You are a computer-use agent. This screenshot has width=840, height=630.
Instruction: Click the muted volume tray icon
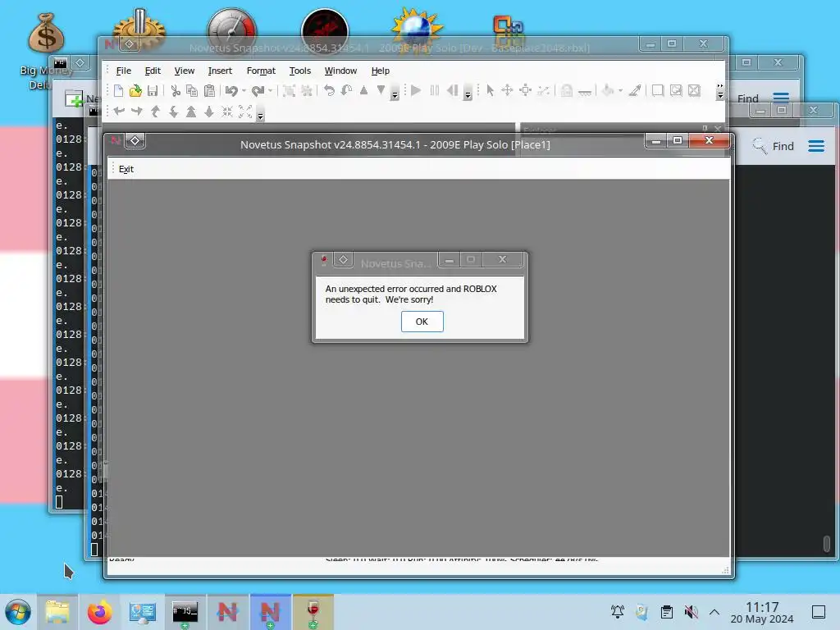691,612
